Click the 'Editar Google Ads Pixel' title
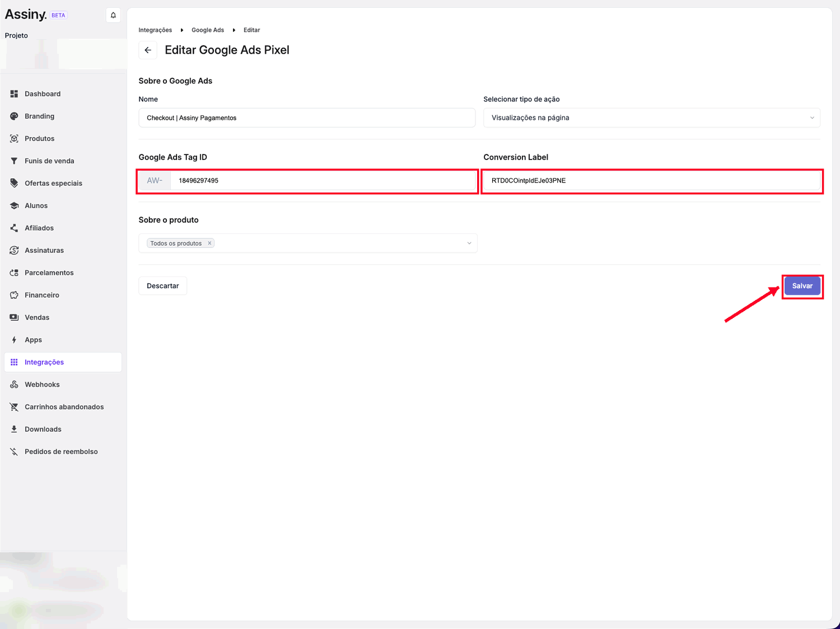This screenshot has height=629, width=840. 227,50
